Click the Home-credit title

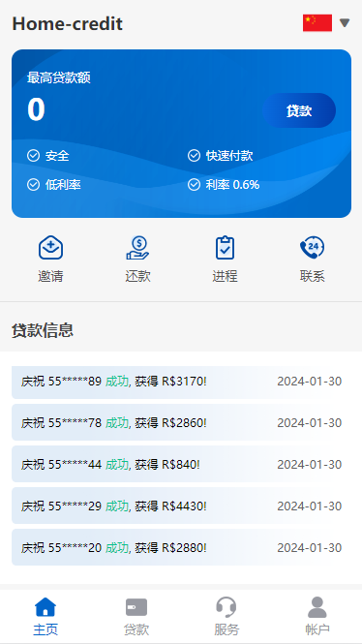pyautogui.click(x=68, y=24)
